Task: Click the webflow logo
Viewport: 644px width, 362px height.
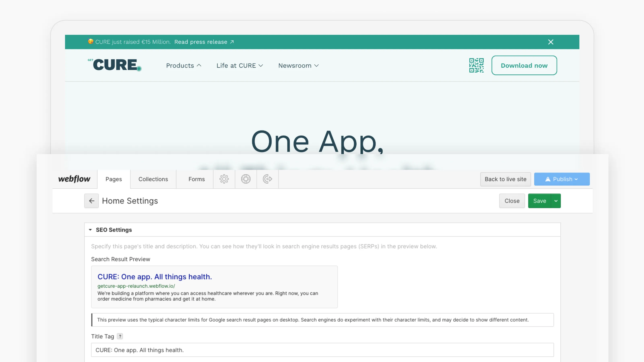Action: pos(74,179)
